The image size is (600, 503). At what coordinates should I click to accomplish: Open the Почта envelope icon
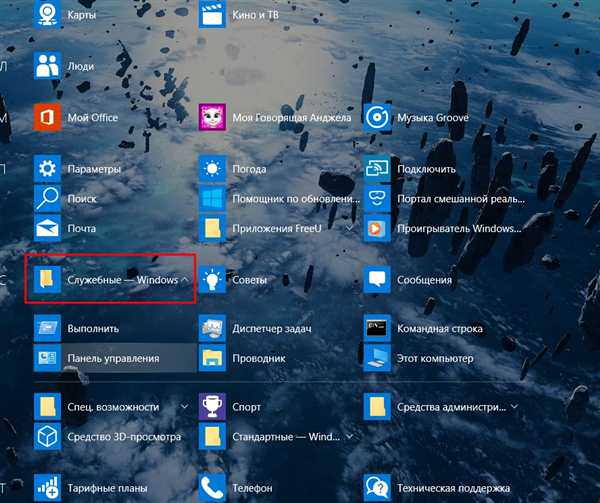click(47, 228)
